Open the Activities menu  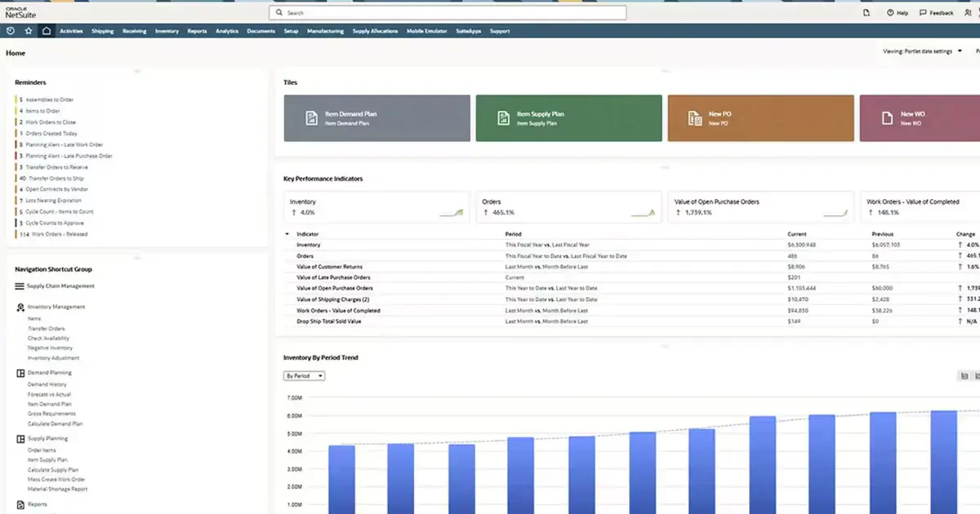pyautogui.click(x=71, y=31)
